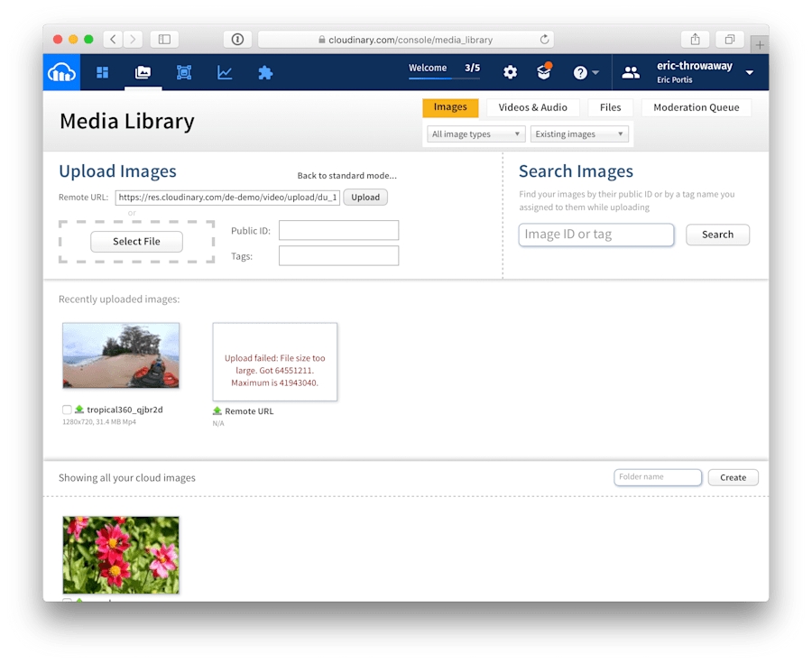The height and width of the screenshot is (663, 812).
Task: Switch to the Videos & Audio tab
Action: (x=532, y=107)
